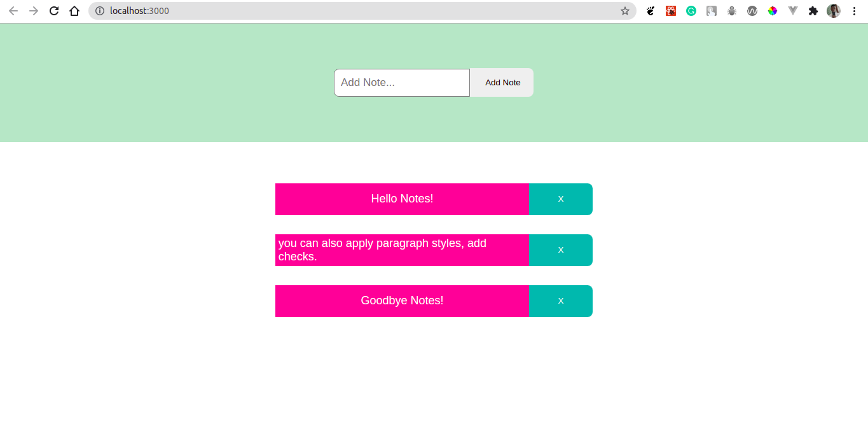Delete the note about paragraph styles
The image size is (868, 431).
coord(560,250)
